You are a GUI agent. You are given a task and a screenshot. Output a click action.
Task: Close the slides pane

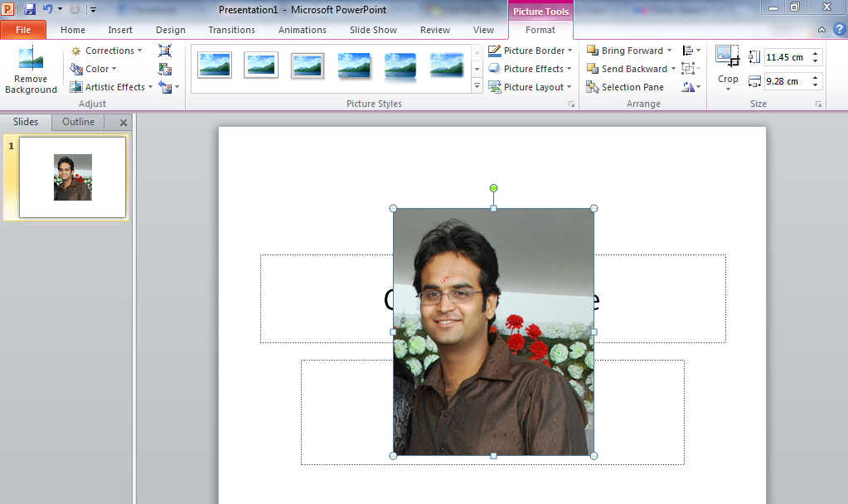pos(124,123)
